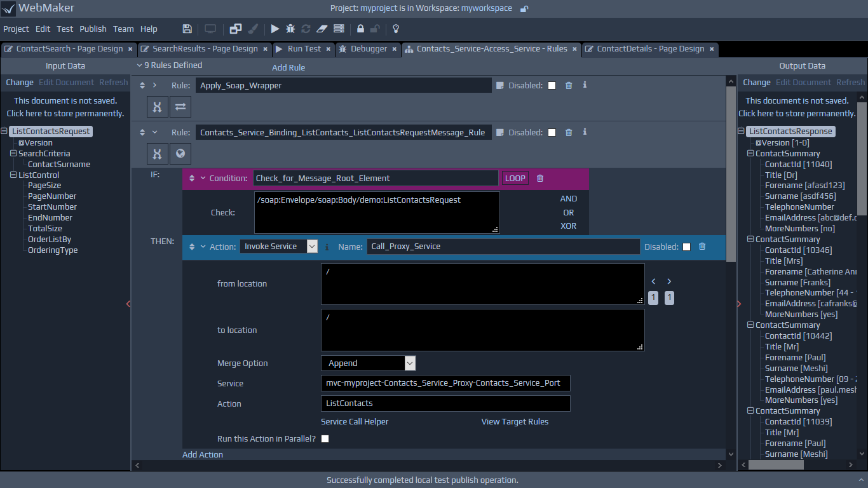Open the Team menu
Viewport: 868px width, 488px height.
[123, 29]
